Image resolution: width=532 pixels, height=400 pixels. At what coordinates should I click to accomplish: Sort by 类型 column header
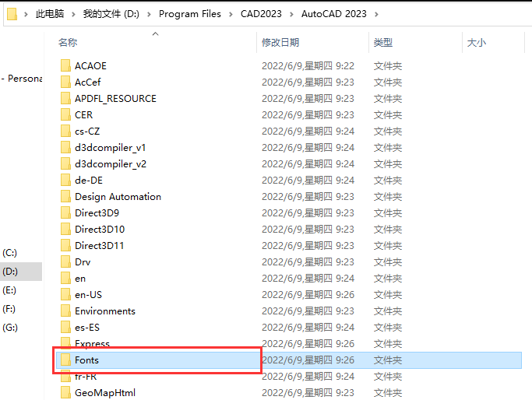(383, 42)
